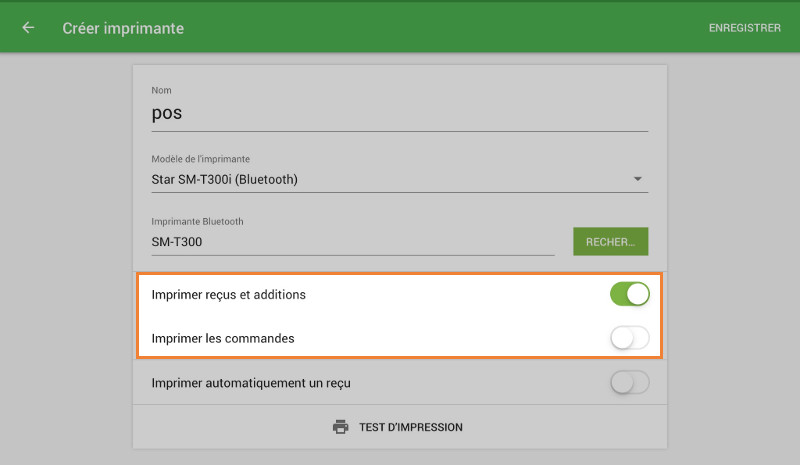The width and height of the screenshot is (800, 465).
Task: Click the Bluetooth printer field showing SM-T300
Action: point(352,242)
